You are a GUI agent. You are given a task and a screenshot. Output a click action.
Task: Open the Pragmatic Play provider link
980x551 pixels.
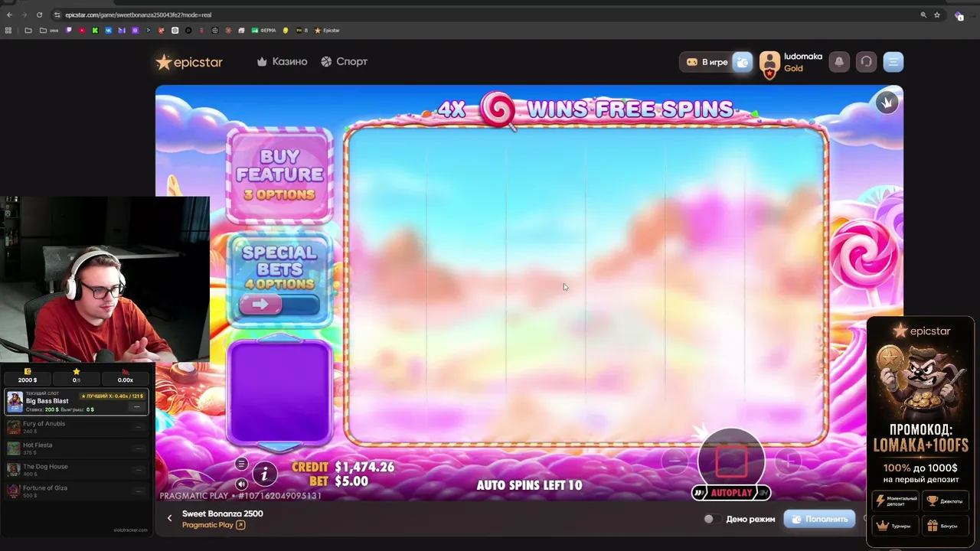[x=214, y=525]
